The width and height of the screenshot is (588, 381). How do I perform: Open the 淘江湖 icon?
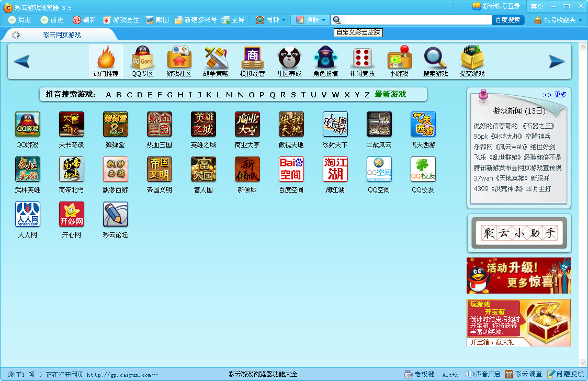coord(335,169)
